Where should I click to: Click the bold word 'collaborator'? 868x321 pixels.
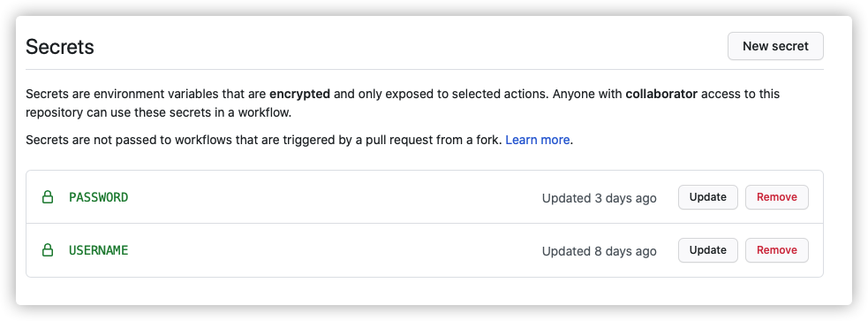[661, 94]
